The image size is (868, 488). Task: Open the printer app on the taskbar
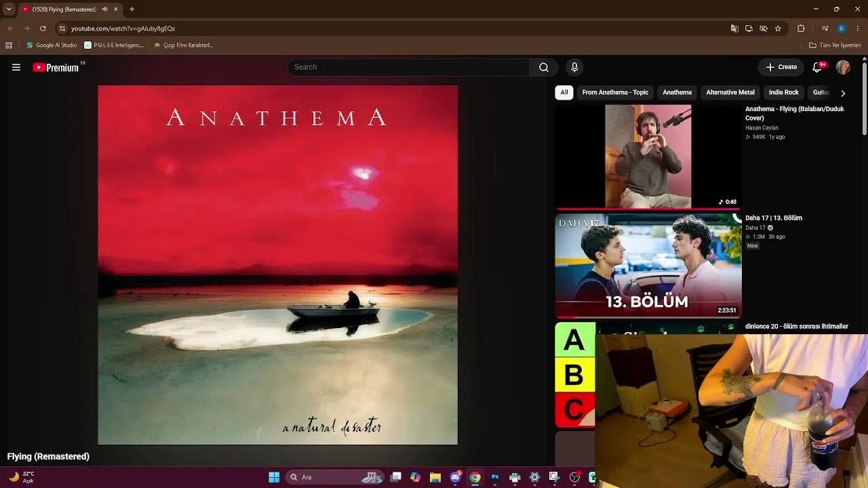[515, 477]
